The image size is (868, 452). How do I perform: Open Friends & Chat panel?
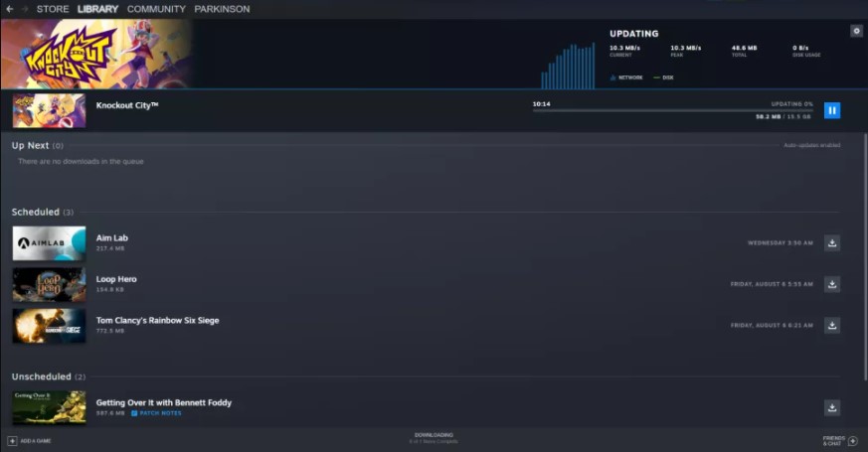click(x=852, y=440)
